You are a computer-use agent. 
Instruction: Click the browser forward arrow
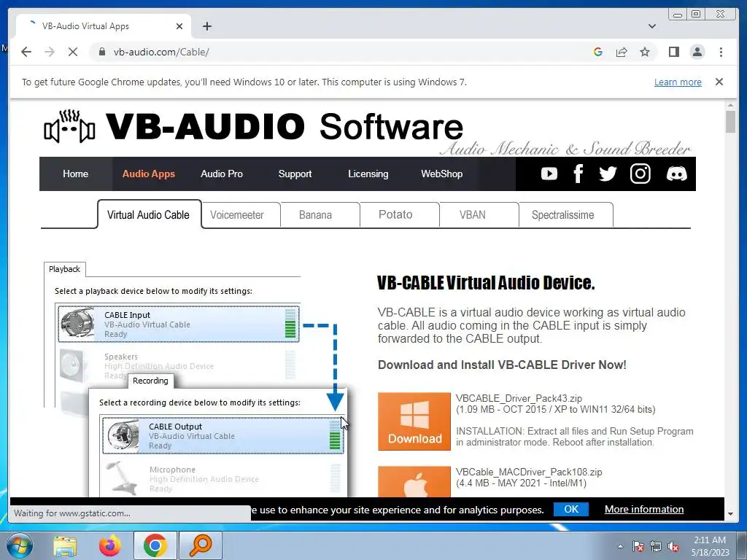[x=50, y=52]
